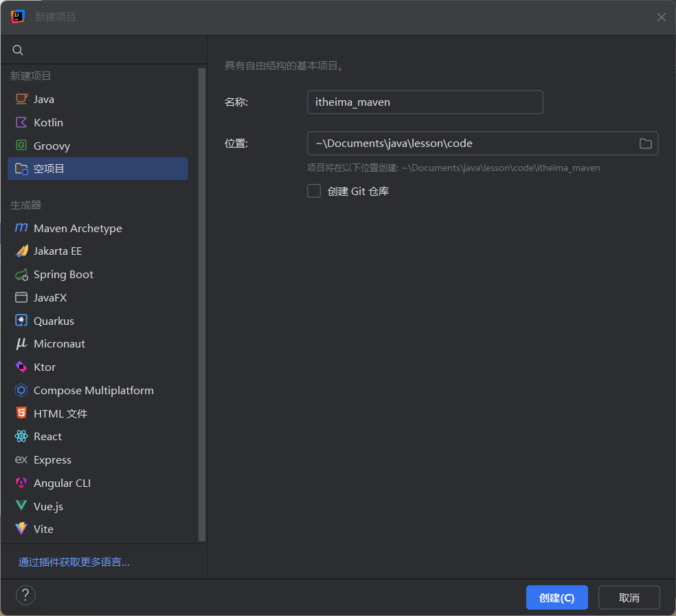676x616 pixels.
Task: Pick Jakarta EE generator label
Action: pyautogui.click(x=58, y=251)
